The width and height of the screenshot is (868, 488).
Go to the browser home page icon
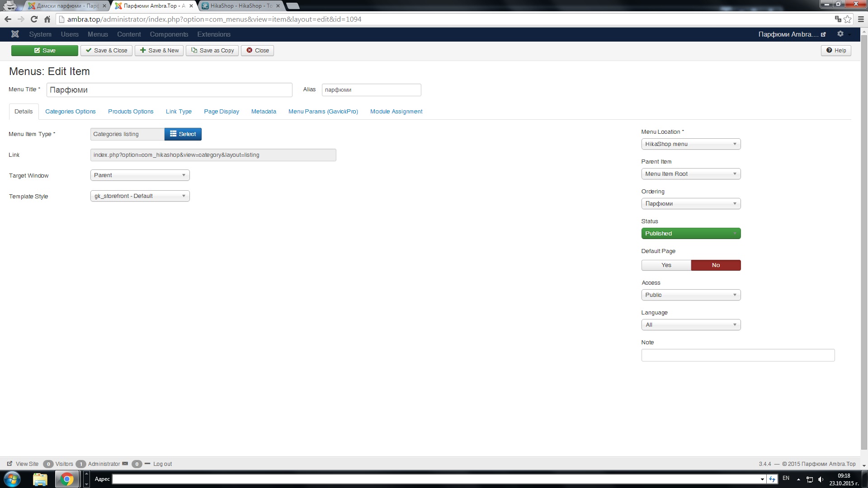coord(47,19)
